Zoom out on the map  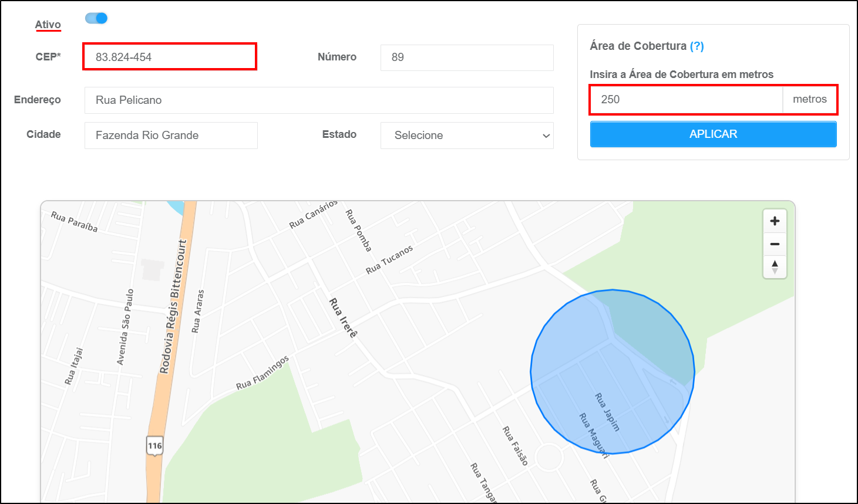coord(775,244)
